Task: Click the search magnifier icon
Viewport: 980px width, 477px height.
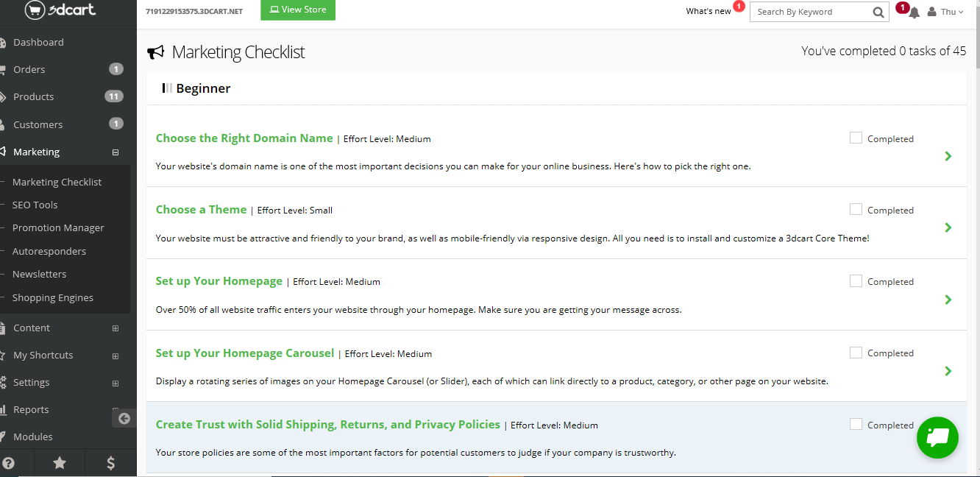Action: click(878, 12)
